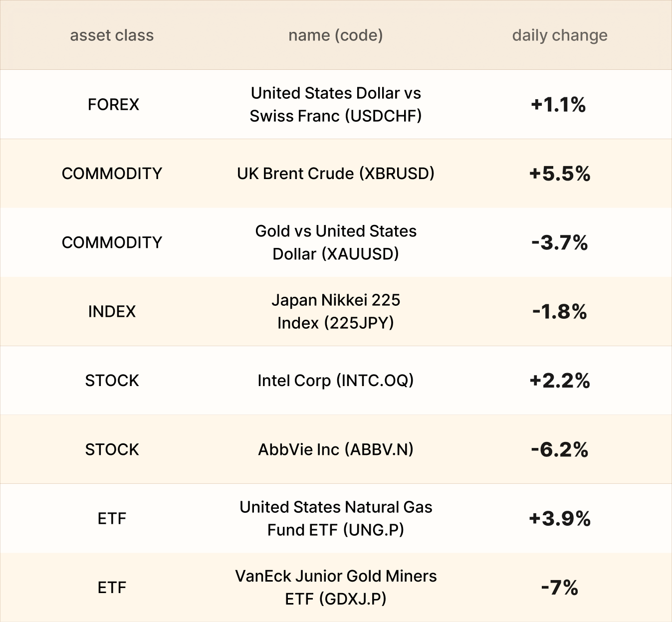Image resolution: width=672 pixels, height=622 pixels.
Task: Click the -6.2% daily change value
Action: (x=559, y=450)
